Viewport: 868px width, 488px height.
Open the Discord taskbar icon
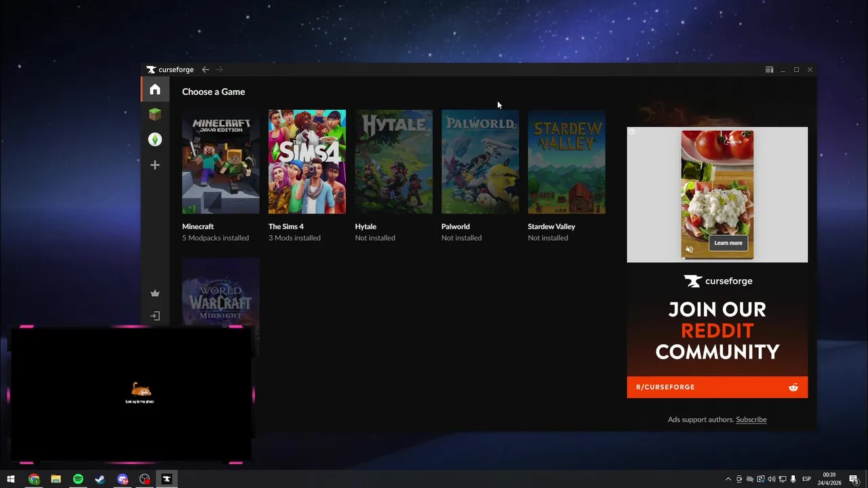tap(122, 479)
